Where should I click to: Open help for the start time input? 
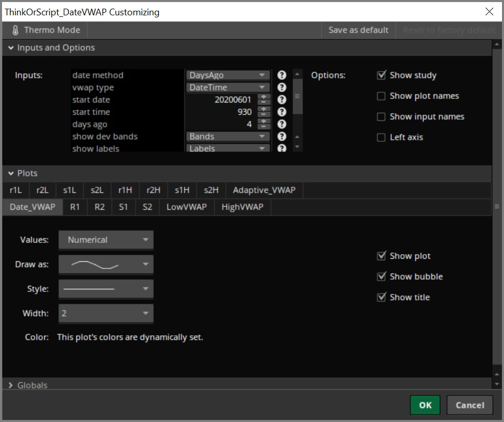[x=282, y=112]
